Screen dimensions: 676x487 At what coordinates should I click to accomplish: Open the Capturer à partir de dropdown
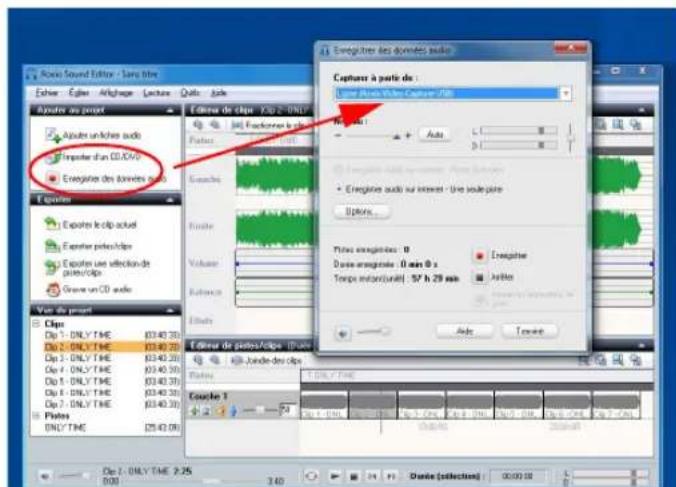click(x=566, y=93)
